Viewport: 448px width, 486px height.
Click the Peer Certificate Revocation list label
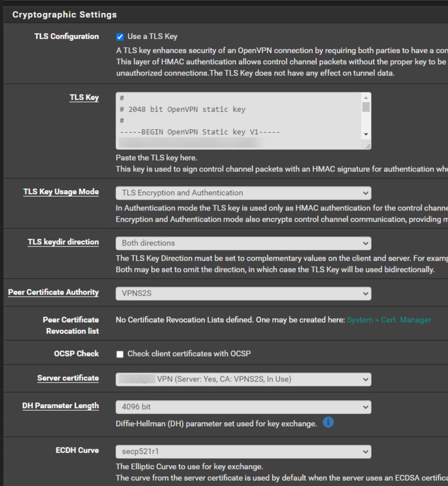(71, 325)
